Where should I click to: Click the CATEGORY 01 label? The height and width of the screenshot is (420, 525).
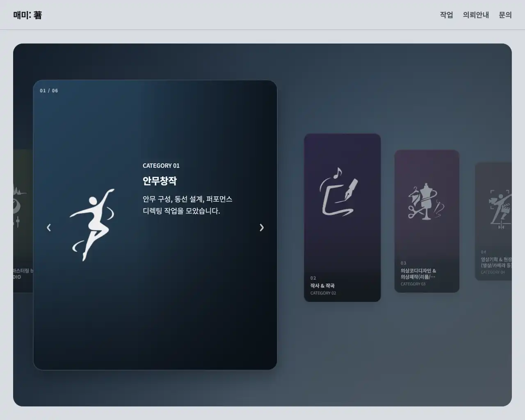click(x=161, y=166)
